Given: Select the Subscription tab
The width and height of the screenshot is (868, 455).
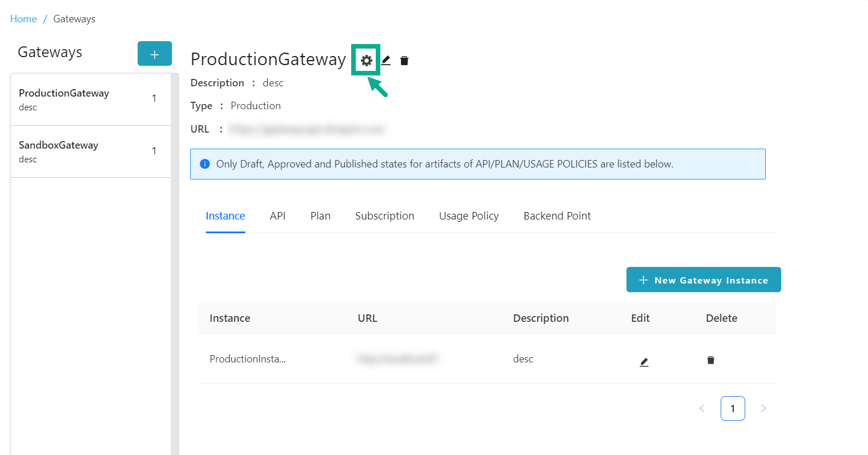Looking at the screenshot, I should 384,216.
